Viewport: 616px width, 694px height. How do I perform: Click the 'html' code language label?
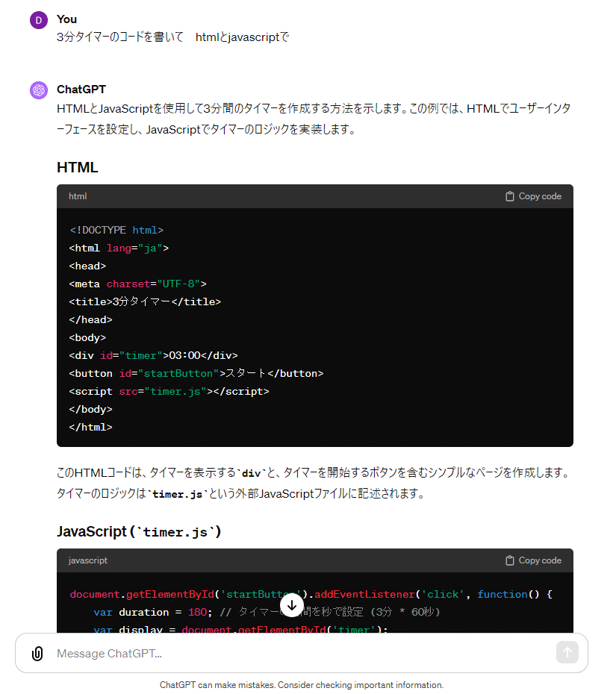tap(78, 196)
